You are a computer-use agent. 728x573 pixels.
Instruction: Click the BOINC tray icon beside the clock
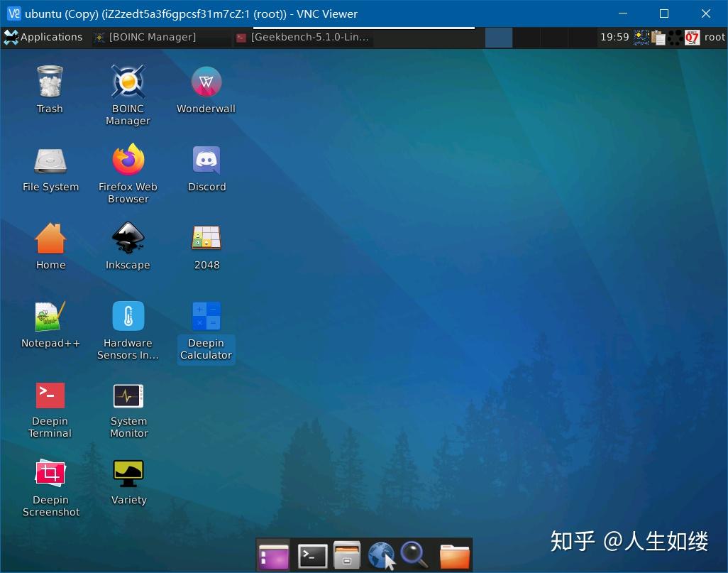click(x=641, y=37)
